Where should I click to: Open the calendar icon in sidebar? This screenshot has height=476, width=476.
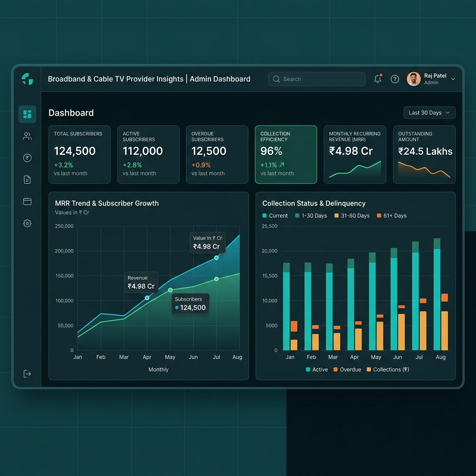(x=27, y=202)
